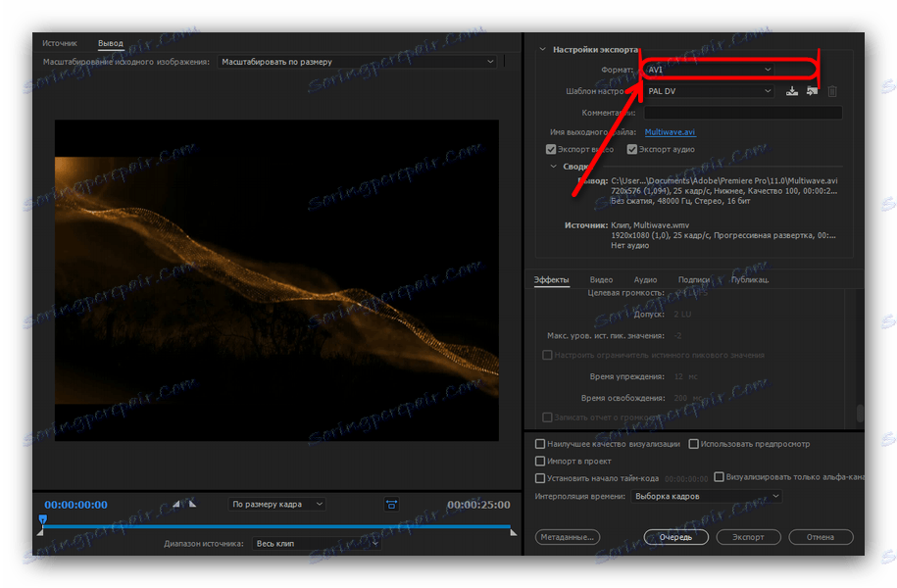Click the video preview image

pos(276,280)
